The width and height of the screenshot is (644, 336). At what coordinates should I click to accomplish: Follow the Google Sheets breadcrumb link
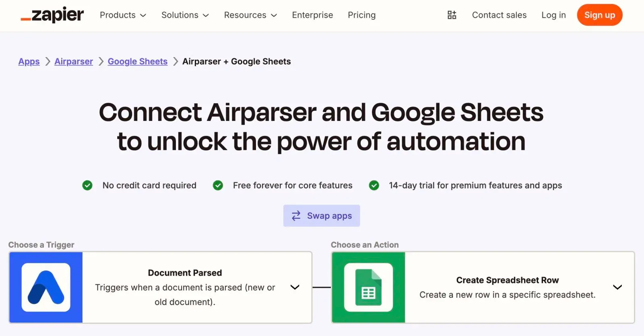click(137, 61)
